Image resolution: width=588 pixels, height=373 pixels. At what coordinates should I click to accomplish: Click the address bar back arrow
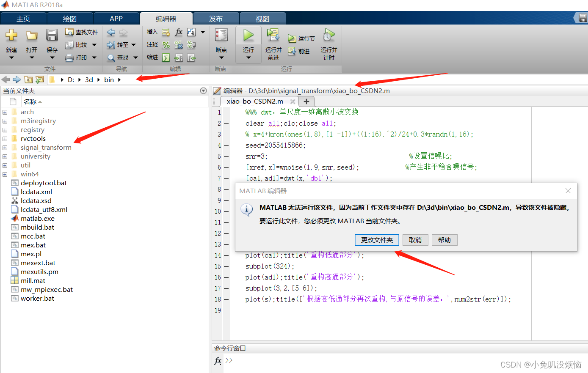(6, 80)
